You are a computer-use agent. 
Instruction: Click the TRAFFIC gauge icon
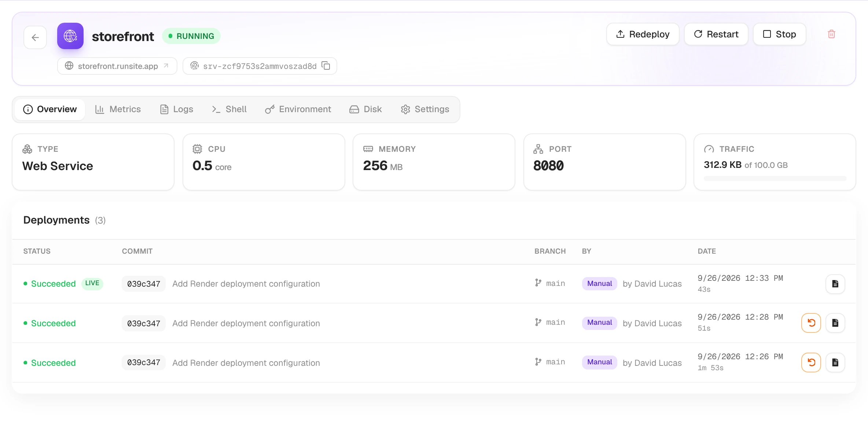[709, 149]
